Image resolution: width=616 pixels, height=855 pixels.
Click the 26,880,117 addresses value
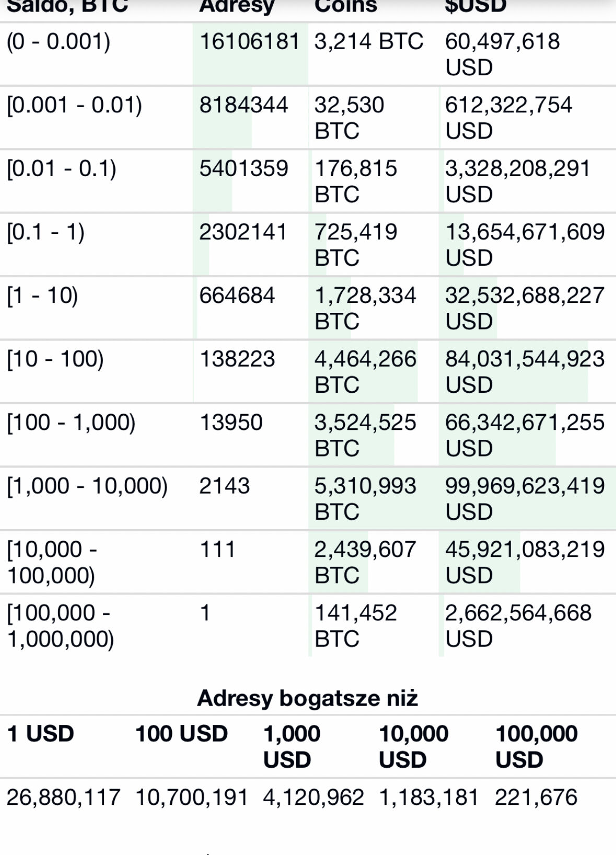coord(63,798)
